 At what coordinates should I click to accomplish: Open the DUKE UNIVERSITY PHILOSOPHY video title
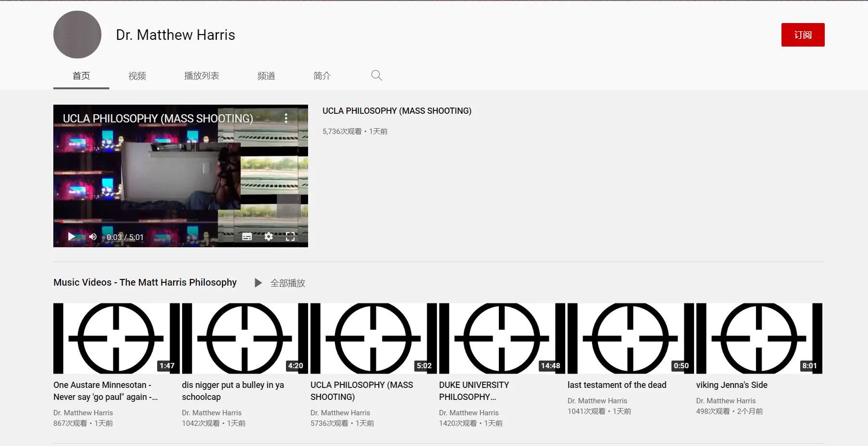point(474,391)
